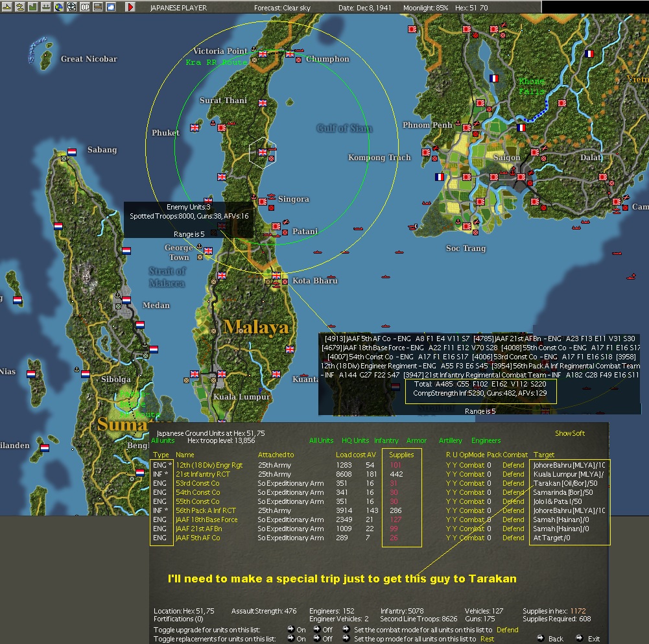Select the British flag at George Town

point(207,250)
